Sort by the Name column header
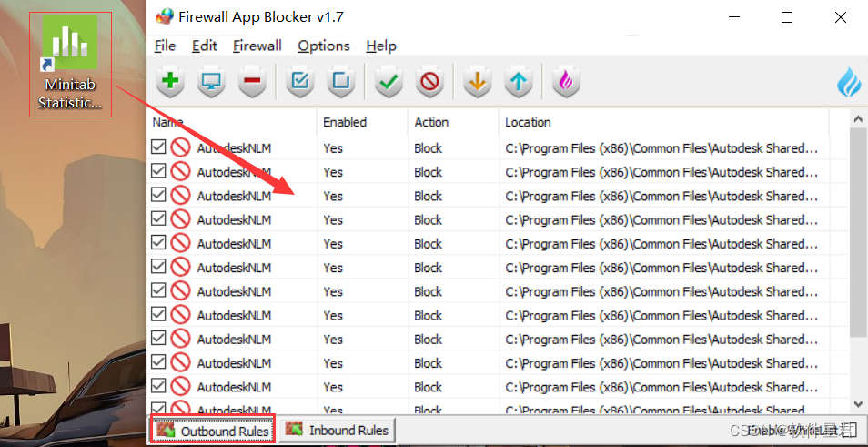 pos(232,122)
